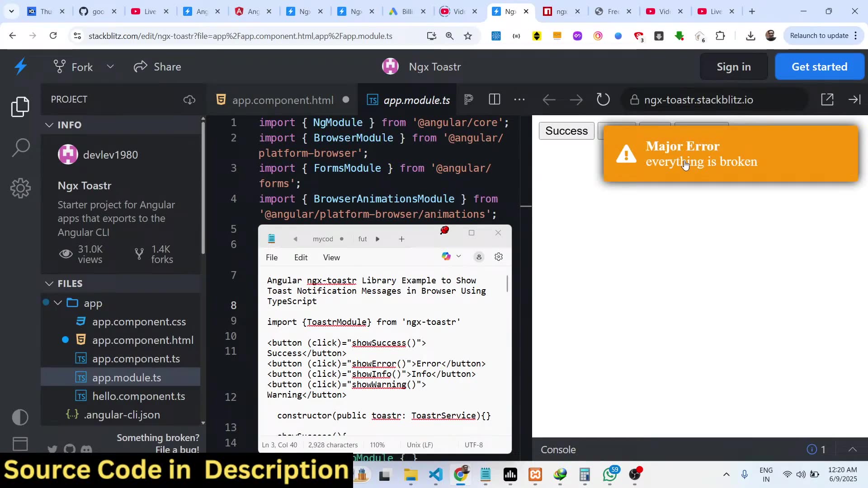Open Chrome tab search dropdown
868x488 pixels.
tap(11, 11)
